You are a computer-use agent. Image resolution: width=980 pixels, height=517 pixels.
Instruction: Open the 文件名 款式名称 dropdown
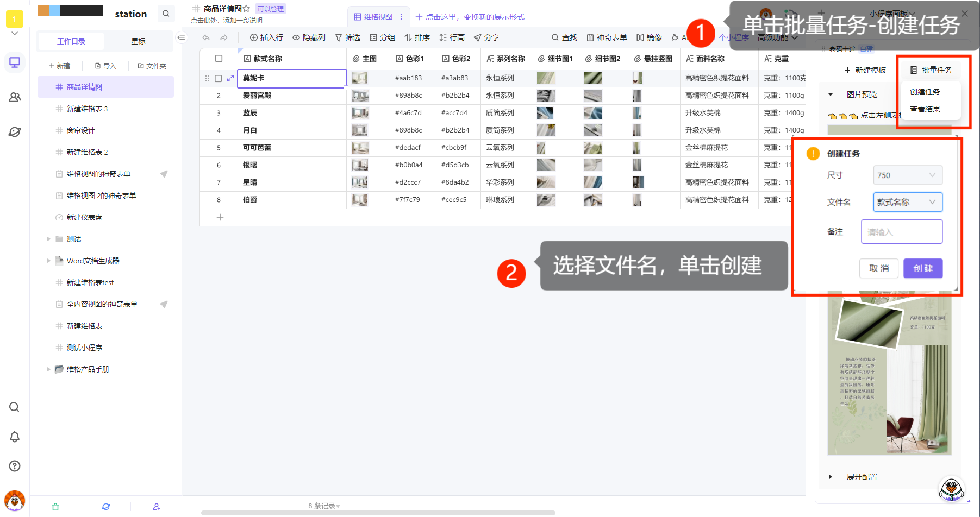point(907,202)
